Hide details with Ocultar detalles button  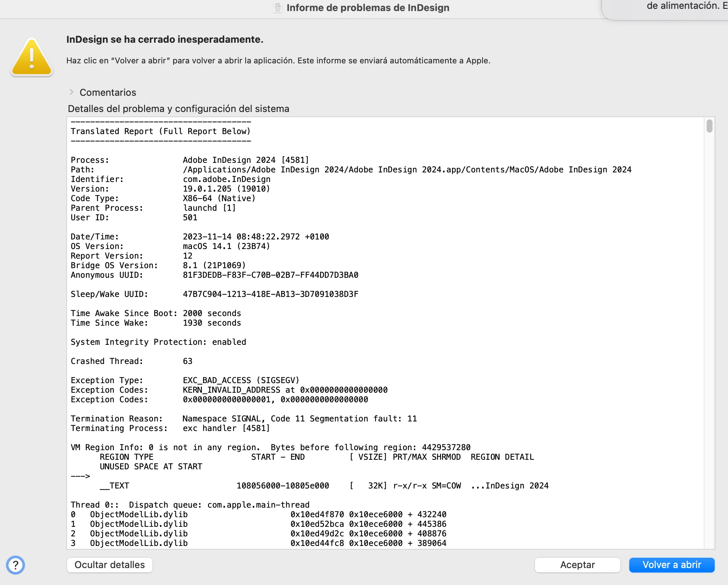tap(109, 565)
